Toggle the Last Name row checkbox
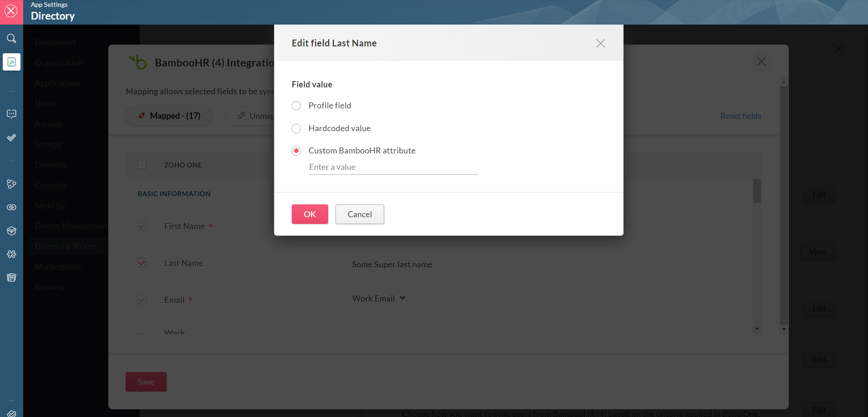Image resolution: width=868 pixels, height=417 pixels. tap(142, 263)
